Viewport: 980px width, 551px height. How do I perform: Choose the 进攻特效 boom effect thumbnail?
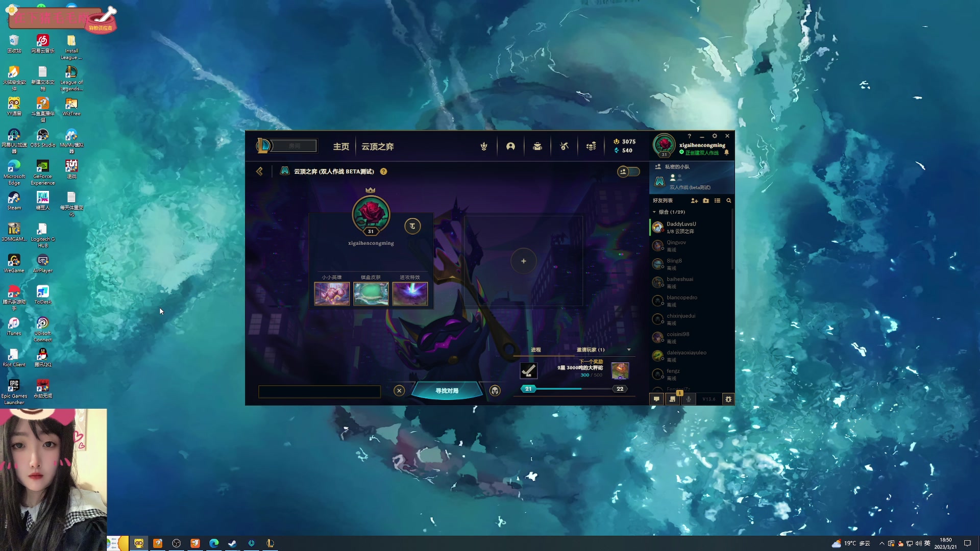[410, 294]
